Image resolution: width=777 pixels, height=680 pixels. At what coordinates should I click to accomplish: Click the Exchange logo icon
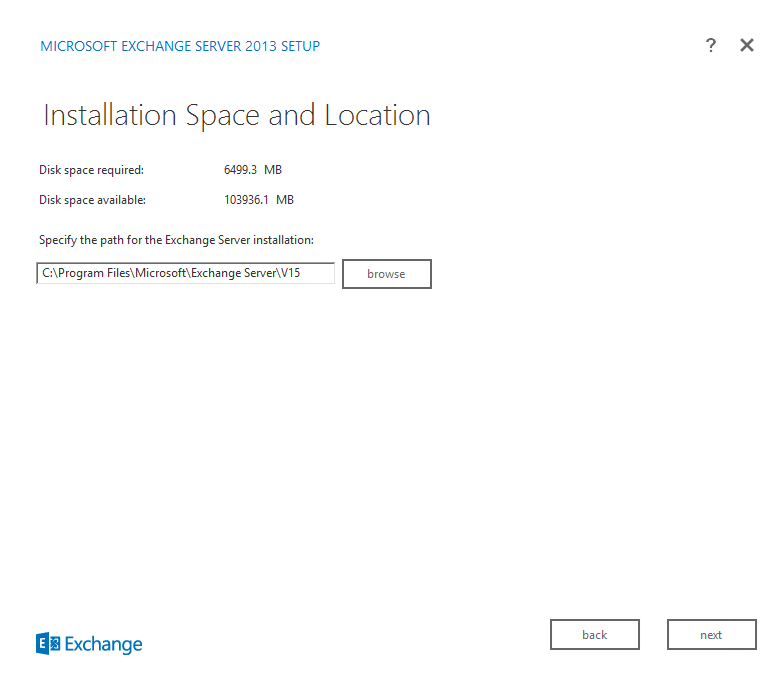(x=48, y=643)
